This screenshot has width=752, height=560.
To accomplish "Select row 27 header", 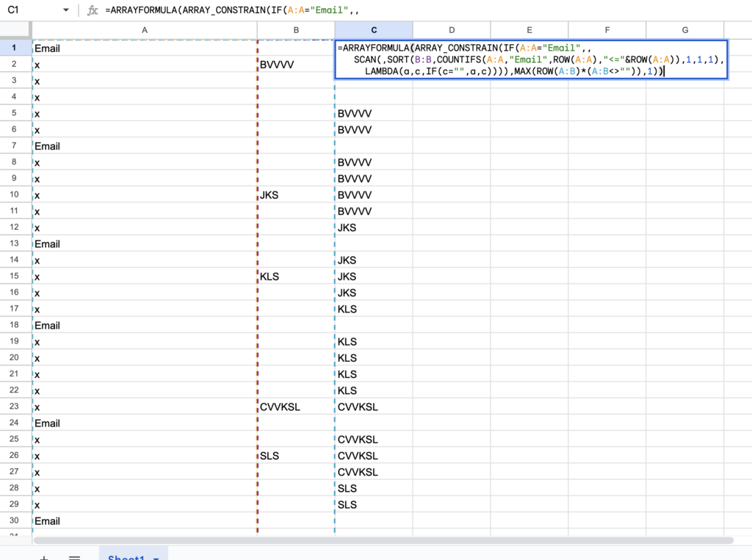I will pyautogui.click(x=16, y=472).
